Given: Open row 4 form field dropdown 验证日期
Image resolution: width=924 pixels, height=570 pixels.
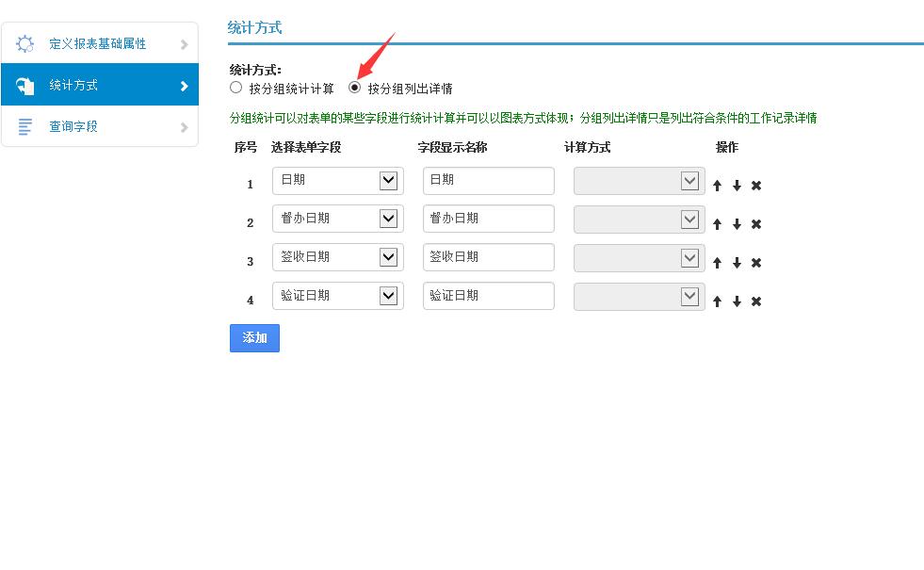Looking at the screenshot, I should click(x=337, y=296).
